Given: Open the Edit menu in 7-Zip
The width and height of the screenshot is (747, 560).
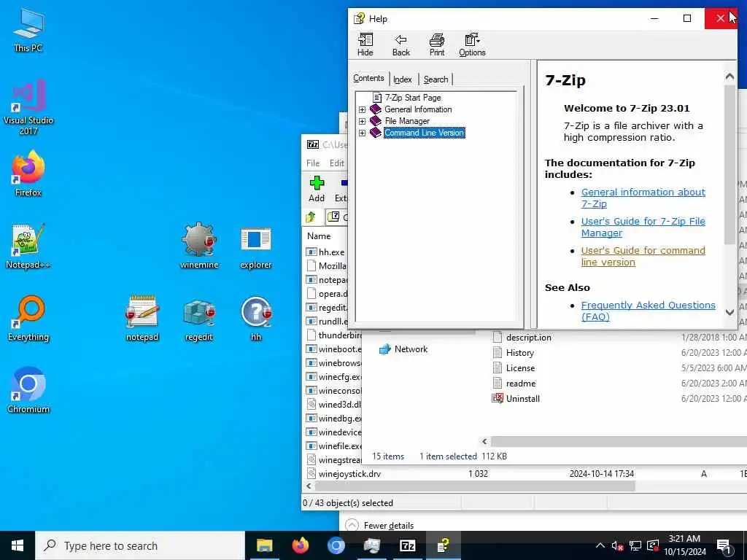Looking at the screenshot, I should (337, 163).
